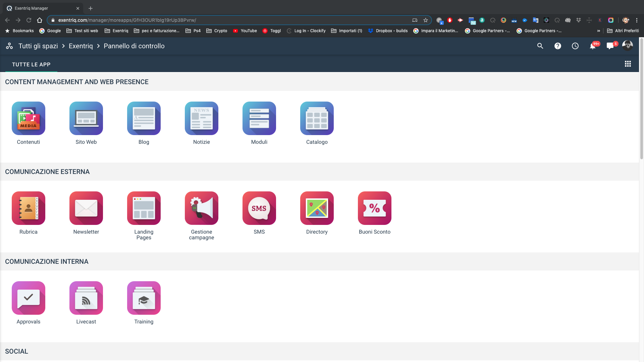The width and height of the screenshot is (644, 362).
Task: Select the TUTTE LE APP tab
Action: click(31, 64)
